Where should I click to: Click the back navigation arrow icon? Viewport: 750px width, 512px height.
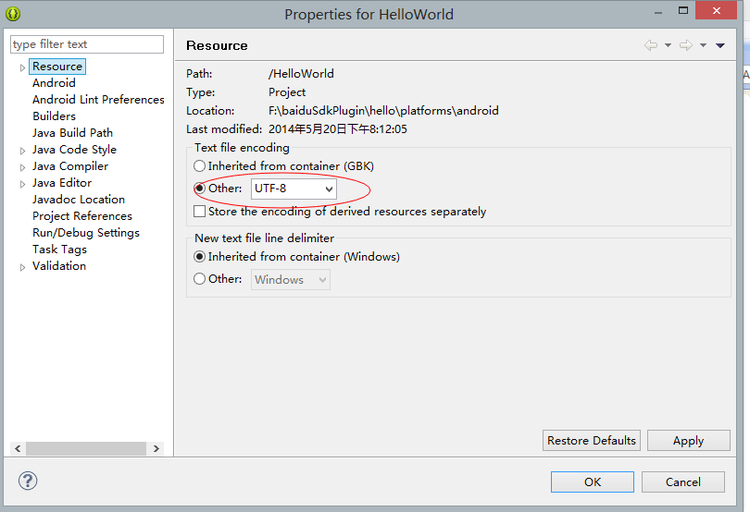tap(651, 45)
